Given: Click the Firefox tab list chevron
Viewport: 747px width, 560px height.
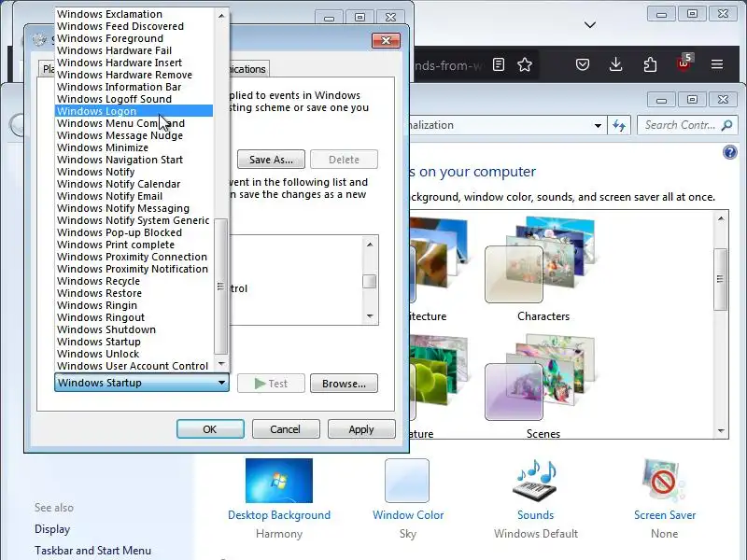Looking at the screenshot, I should (x=590, y=25).
